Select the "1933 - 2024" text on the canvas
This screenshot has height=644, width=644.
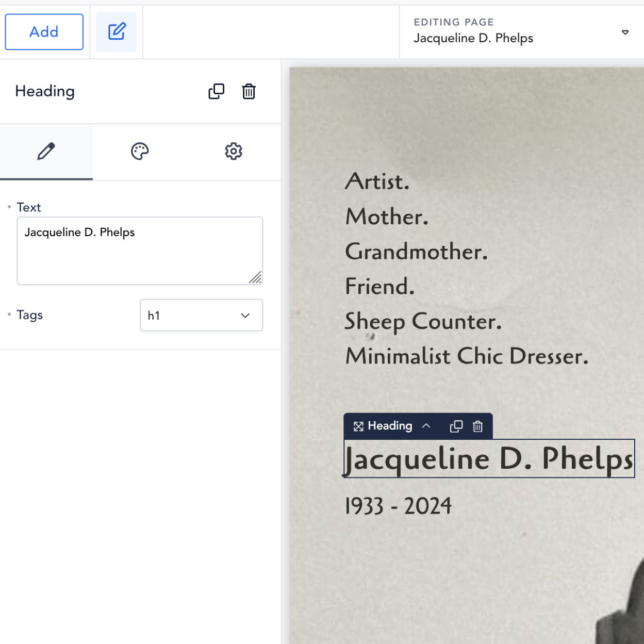pyautogui.click(x=398, y=506)
